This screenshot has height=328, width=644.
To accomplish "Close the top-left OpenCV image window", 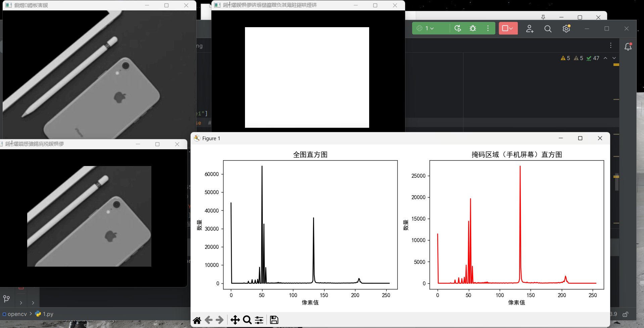I will tap(186, 5).
